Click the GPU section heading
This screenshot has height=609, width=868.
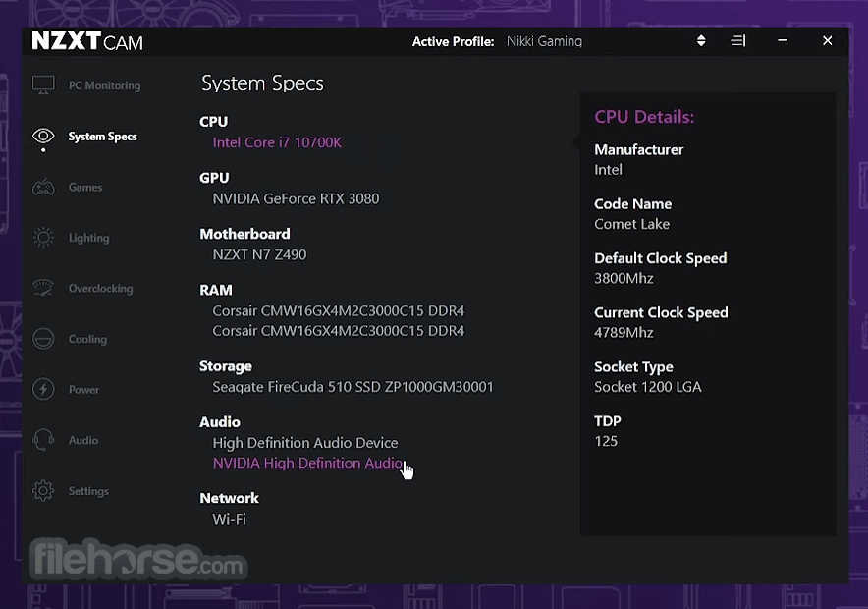click(214, 178)
